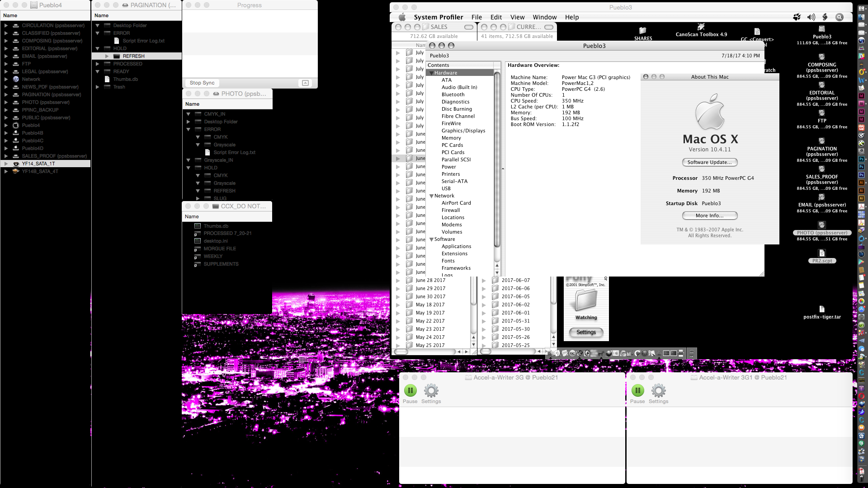Select the 2017-06-07 folder row
Image resolution: width=868 pixels, height=488 pixels.
coord(515,280)
